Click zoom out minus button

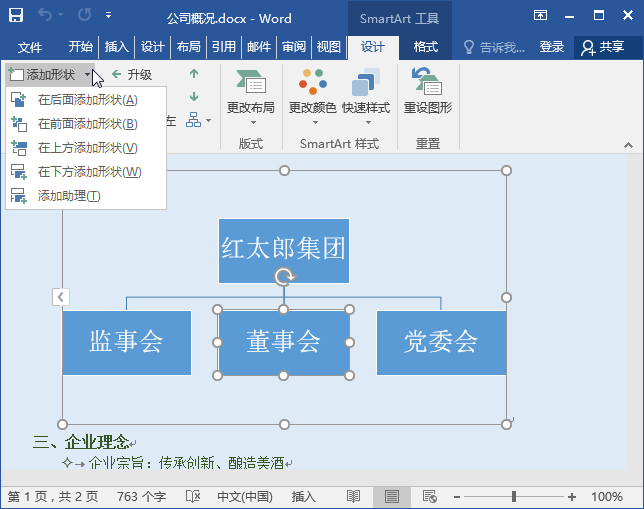coord(456,497)
